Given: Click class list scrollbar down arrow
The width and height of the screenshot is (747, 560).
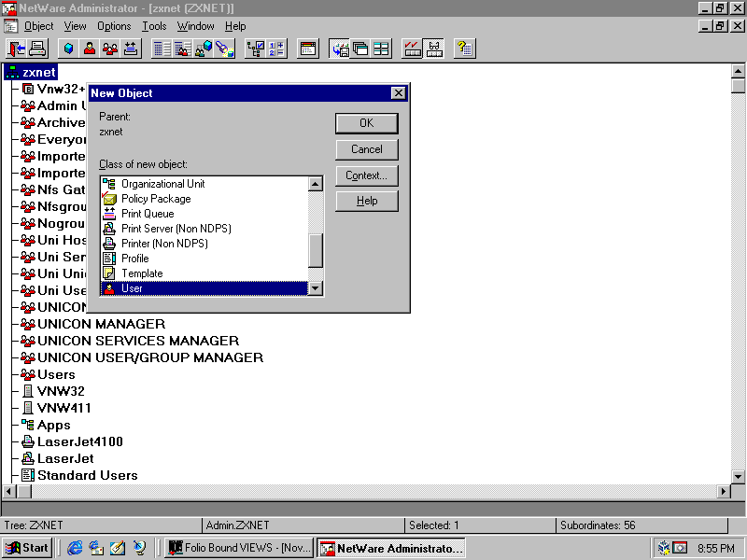Looking at the screenshot, I should point(316,288).
